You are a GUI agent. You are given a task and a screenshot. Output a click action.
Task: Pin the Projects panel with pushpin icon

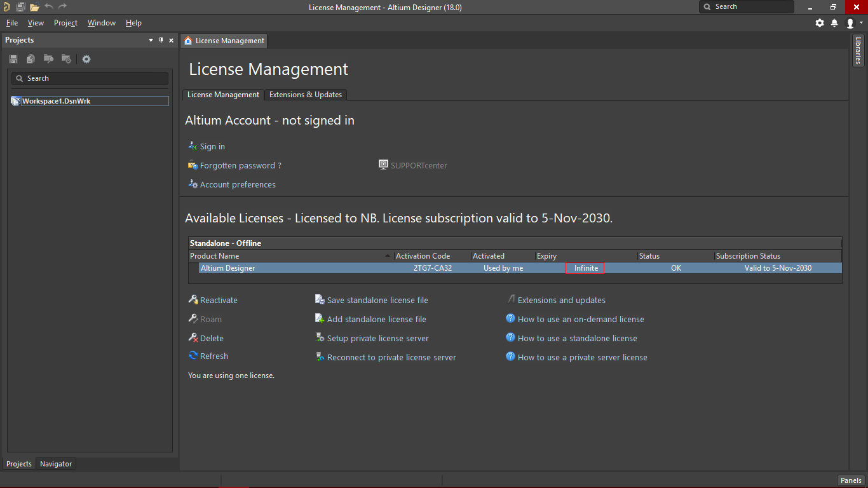click(x=161, y=40)
